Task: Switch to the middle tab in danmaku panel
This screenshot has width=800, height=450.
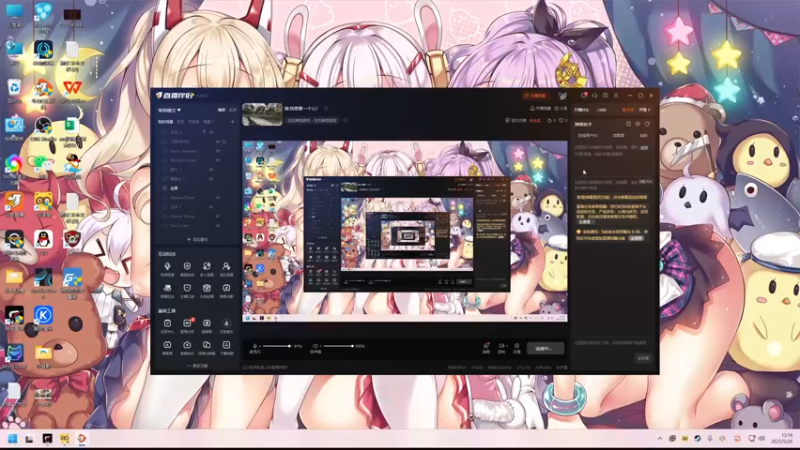Action: pos(618,136)
